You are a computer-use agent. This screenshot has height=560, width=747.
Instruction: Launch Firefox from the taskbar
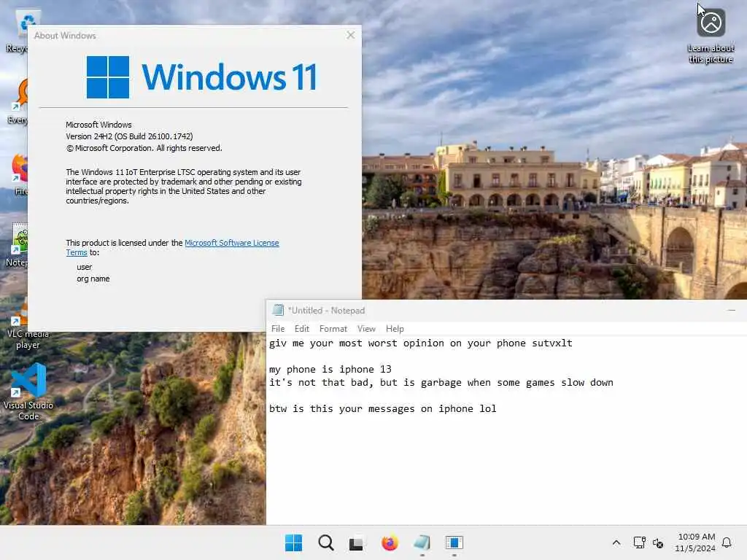click(x=390, y=542)
